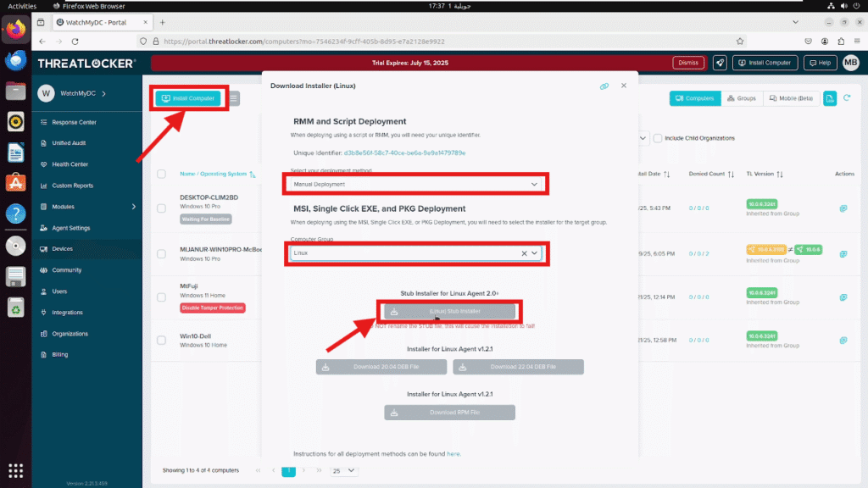Check the Win10-Dell row checkbox

(x=161, y=341)
